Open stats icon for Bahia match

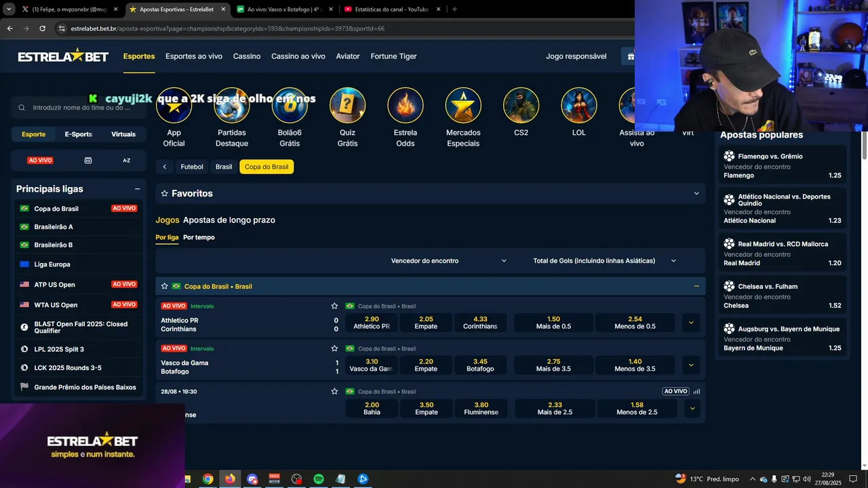point(696,391)
